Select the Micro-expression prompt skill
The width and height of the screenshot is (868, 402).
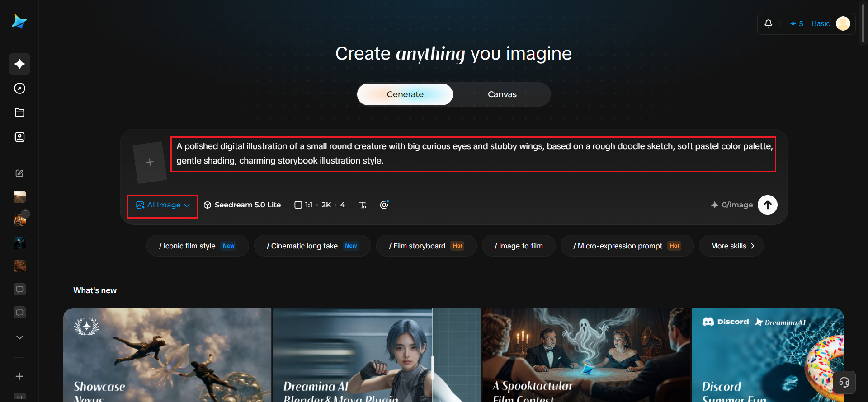click(627, 246)
